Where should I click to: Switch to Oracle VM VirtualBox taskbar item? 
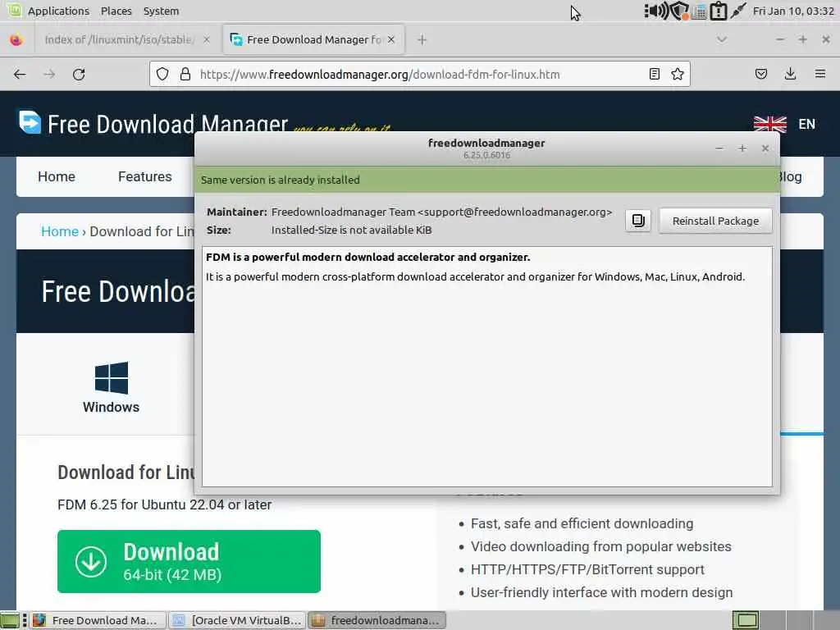[238, 620]
